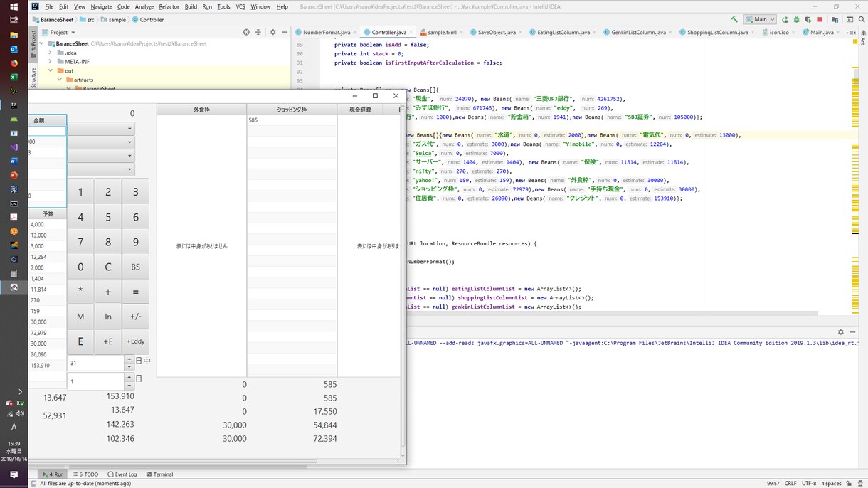Click the 585 shopping list cell
Viewport: 868px width, 488px height.
click(292, 120)
